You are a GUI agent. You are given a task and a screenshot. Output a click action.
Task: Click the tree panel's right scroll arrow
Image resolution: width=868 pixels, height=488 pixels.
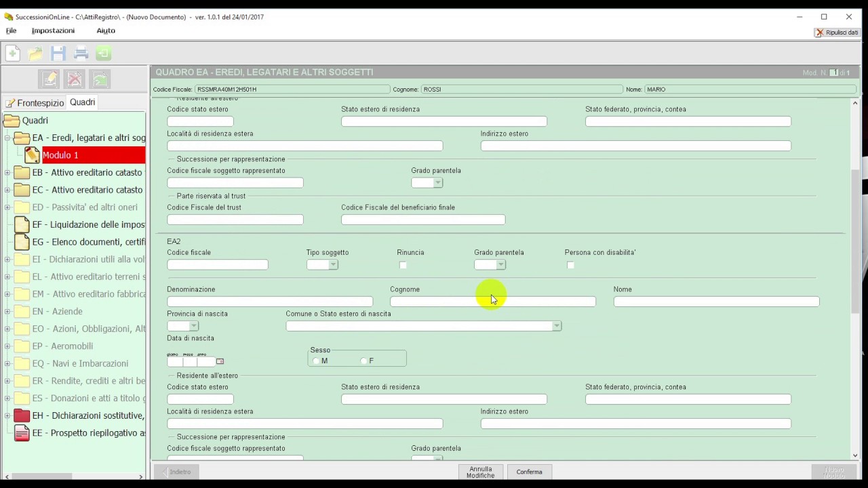[x=141, y=477]
